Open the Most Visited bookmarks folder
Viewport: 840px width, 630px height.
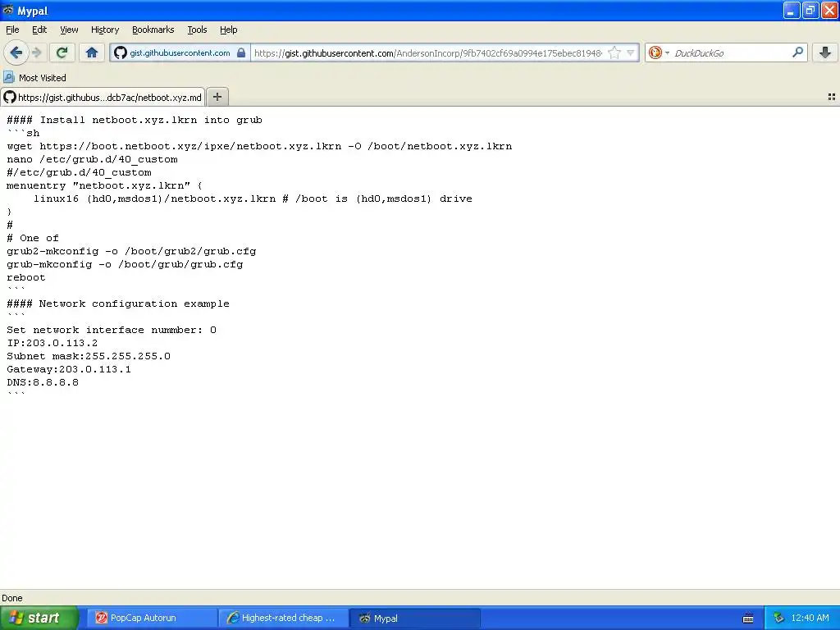pyautogui.click(x=35, y=78)
